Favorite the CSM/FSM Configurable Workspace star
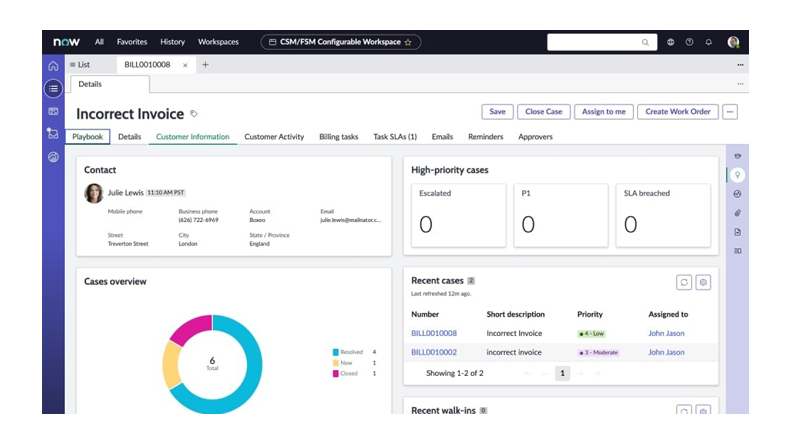 [408, 42]
